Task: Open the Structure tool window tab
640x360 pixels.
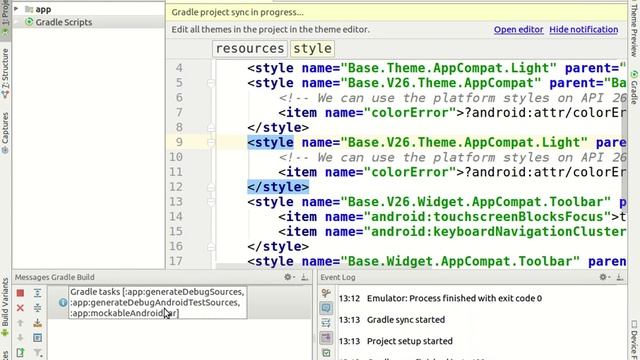Action: (5, 73)
